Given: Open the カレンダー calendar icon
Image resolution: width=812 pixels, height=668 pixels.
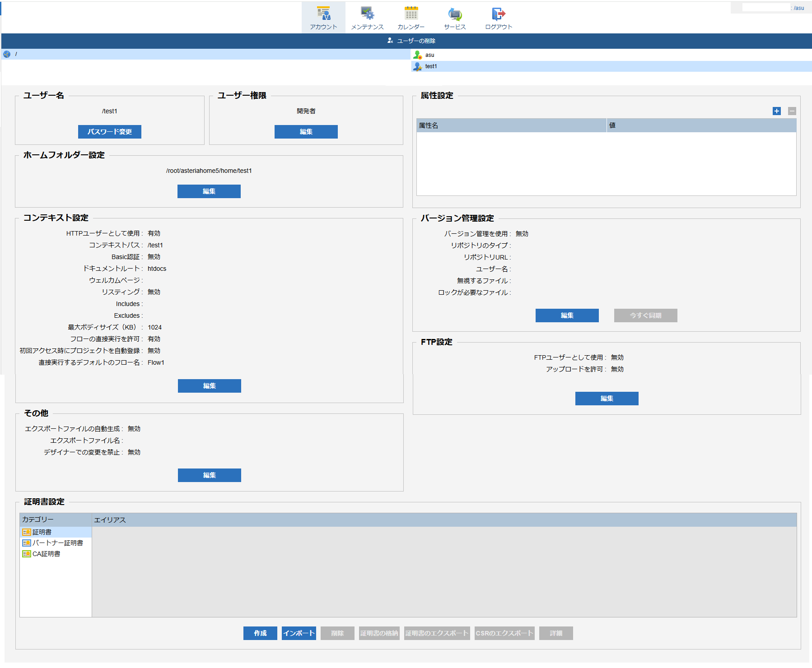Looking at the screenshot, I should point(411,14).
